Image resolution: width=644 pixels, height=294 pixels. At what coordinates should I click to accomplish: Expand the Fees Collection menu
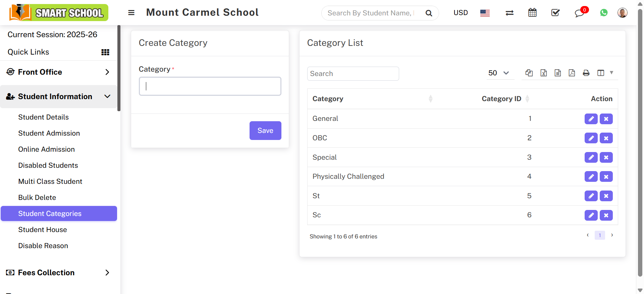[x=59, y=273]
